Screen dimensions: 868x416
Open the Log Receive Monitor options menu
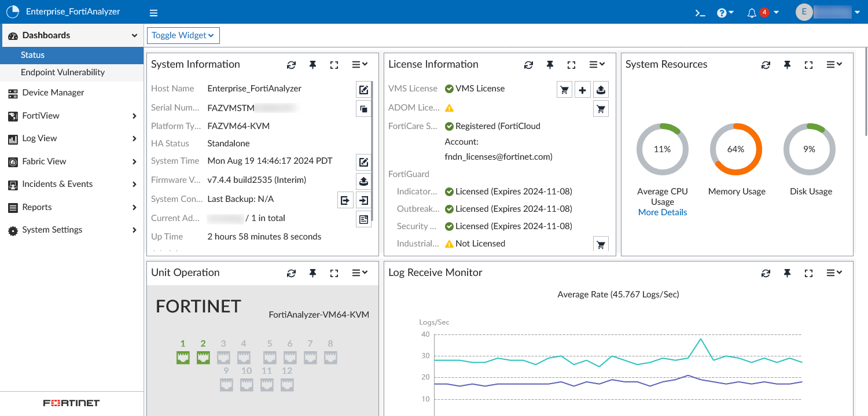click(834, 273)
